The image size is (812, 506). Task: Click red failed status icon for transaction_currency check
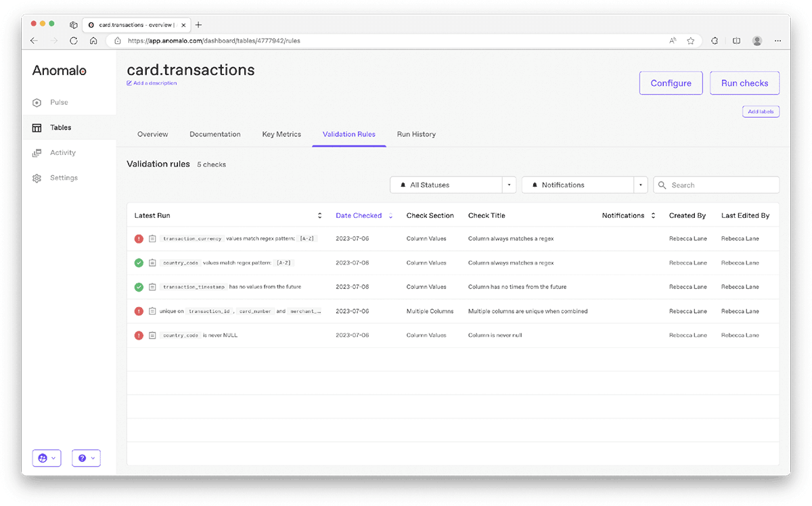(139, 239)
